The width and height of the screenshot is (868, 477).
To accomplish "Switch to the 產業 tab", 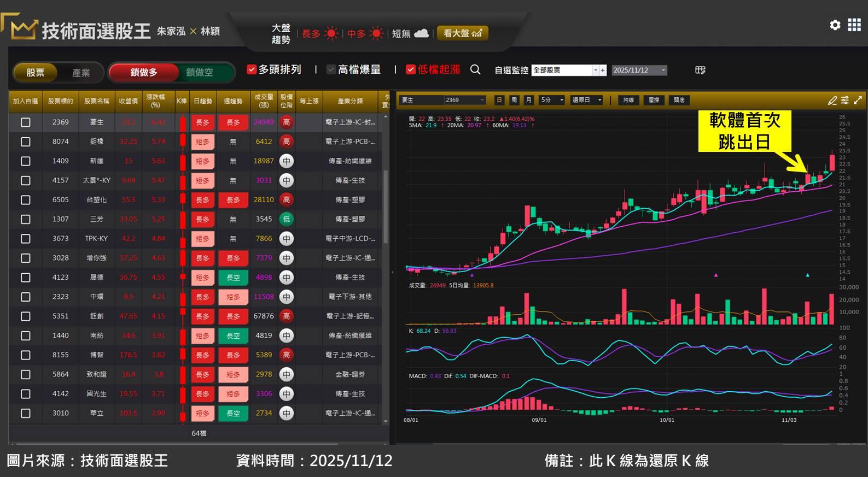I will [x=81, y=72].
